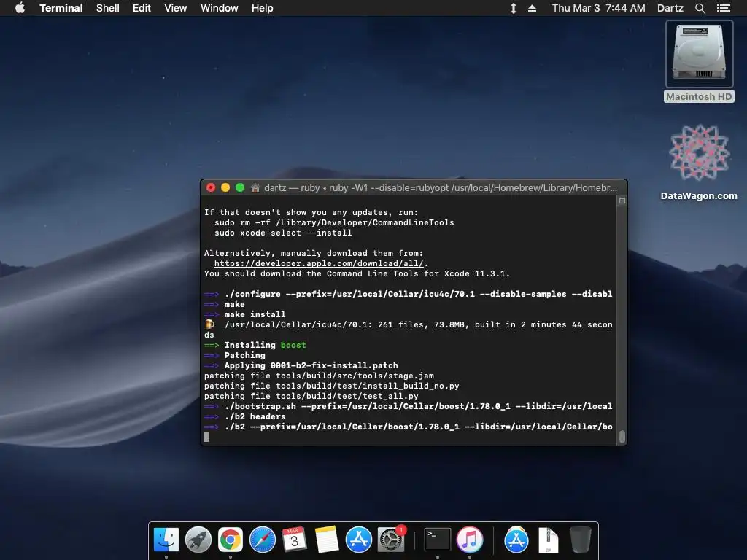Click green zoom button on Terminal window
This screenshot has height=560, width=747.
[x=240, y=187]
